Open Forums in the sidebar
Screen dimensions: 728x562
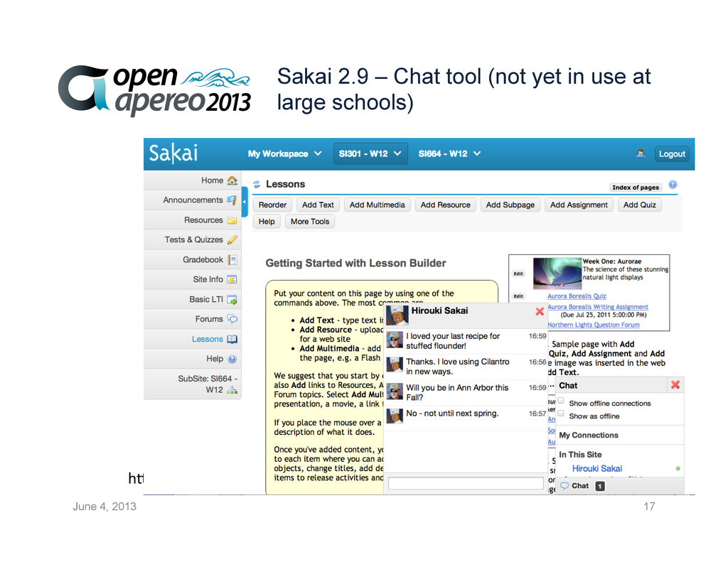(193, 319)
